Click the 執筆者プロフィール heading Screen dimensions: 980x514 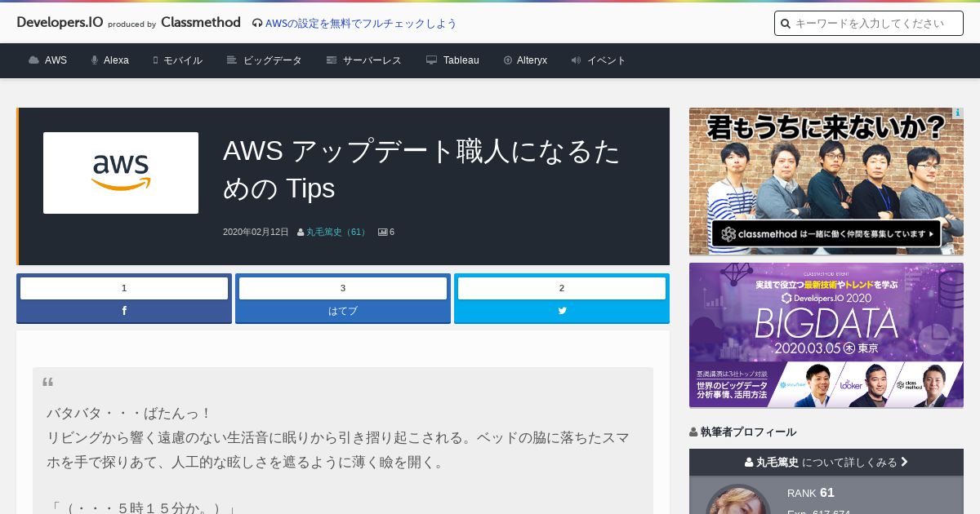point(748,432)
